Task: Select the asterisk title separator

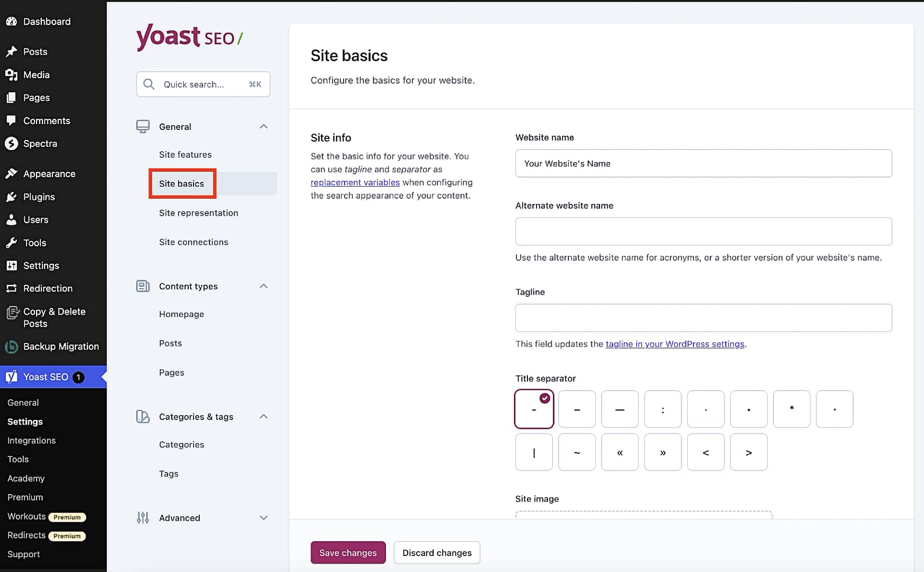Action: coord(791,409)
